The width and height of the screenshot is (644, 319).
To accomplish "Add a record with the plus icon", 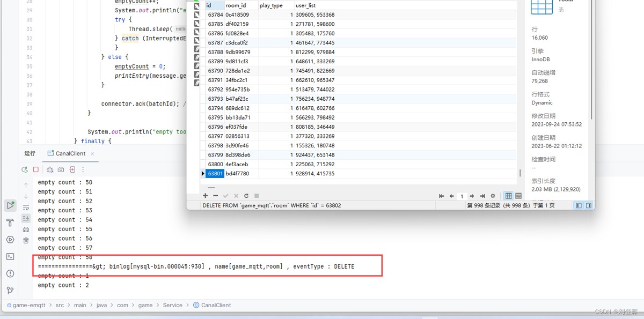I will pyautogui.click(x=206, y=196).
